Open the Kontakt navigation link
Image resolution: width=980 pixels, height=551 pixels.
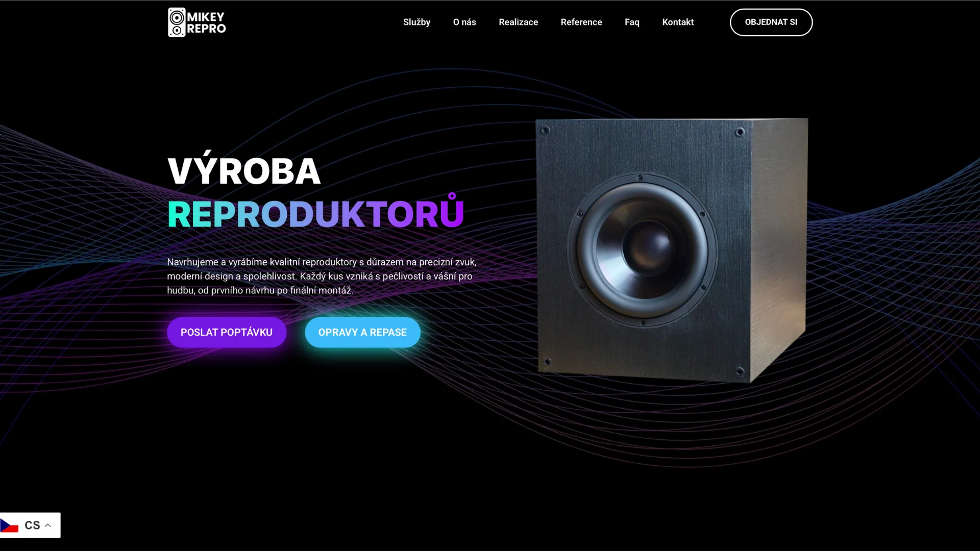click(x=678, y=22)
